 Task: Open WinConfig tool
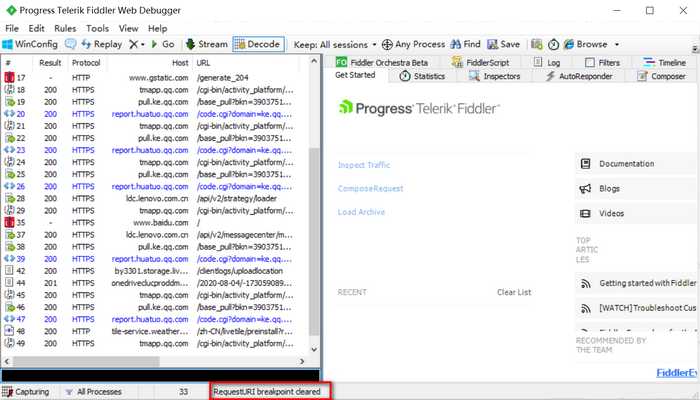pyautogui.click(x=30, y=44)
